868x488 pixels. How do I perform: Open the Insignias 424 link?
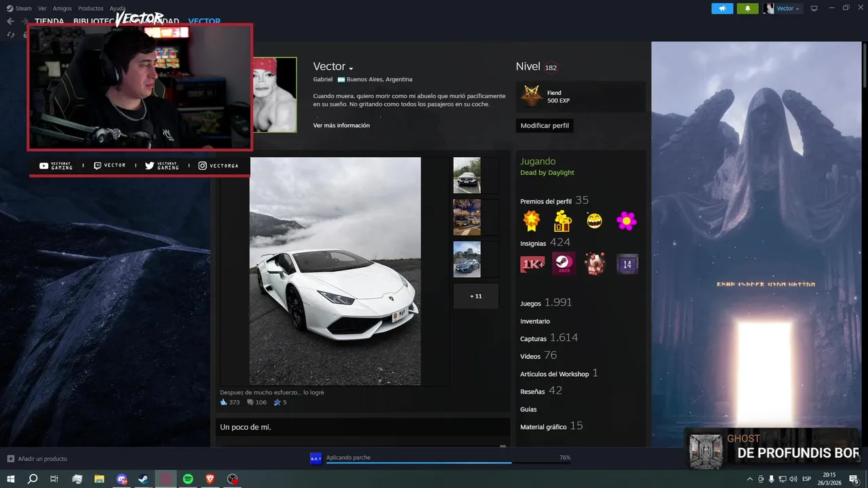click(x=545, y=243)
